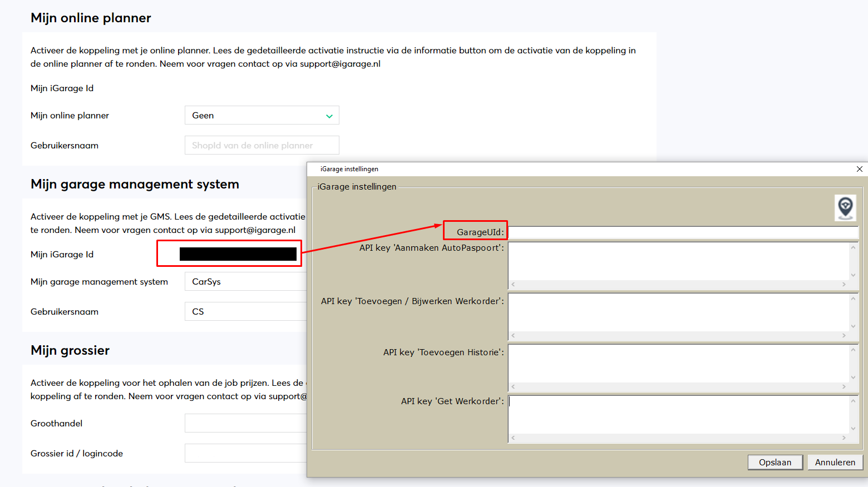
Task: Click the 'Mijn online planner' heading
Action: click(x=91, y=18)
